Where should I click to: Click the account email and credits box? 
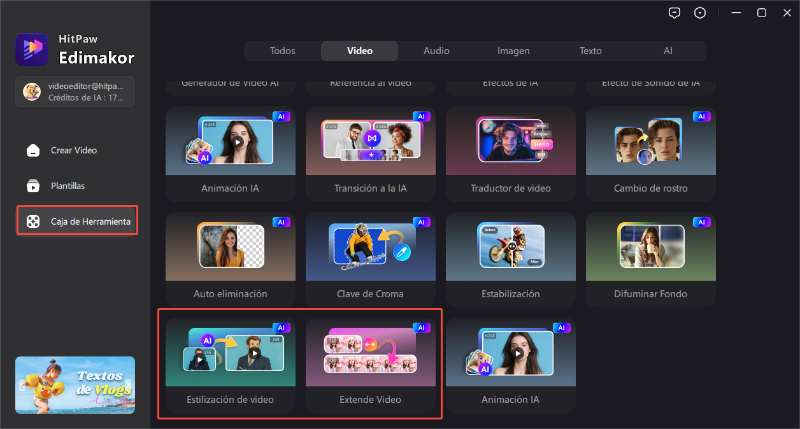(x=75, y=92)
